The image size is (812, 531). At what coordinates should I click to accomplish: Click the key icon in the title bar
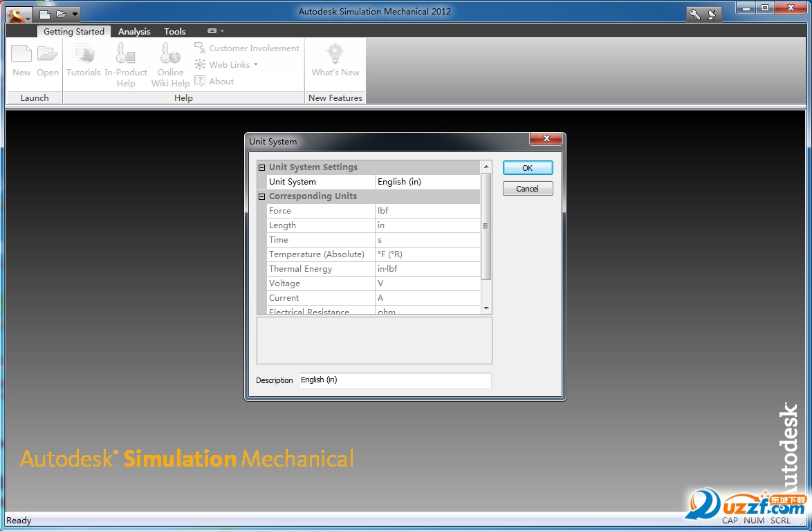point(695,15)
